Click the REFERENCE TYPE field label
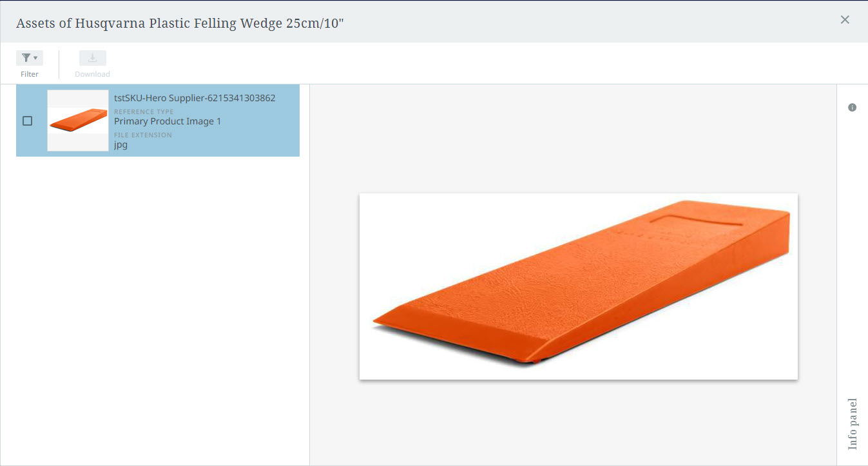This screenshot has height=466, width=868. tap(144, 112)
